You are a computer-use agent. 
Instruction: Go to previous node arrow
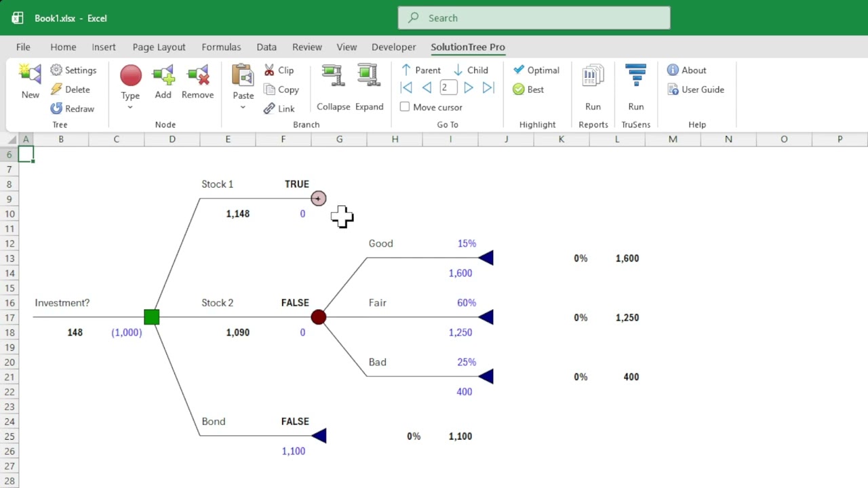[x=427, y=87]
